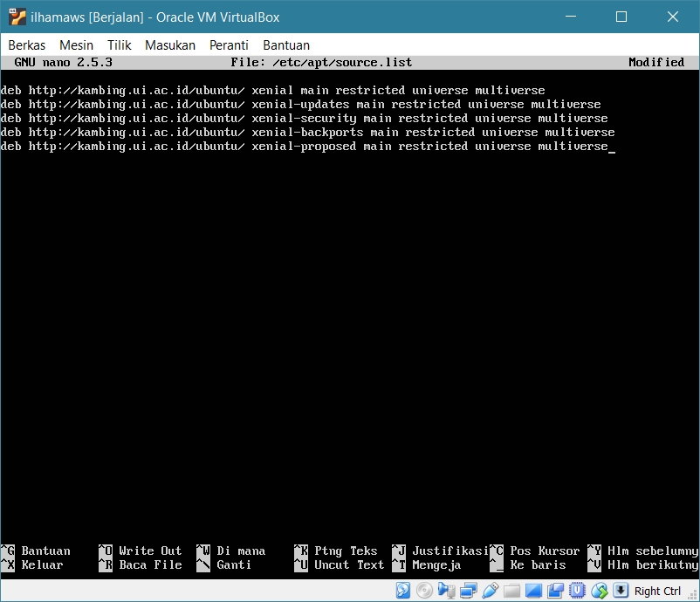Click the VirtualBox icon in title bar

pyautogui.click(x=17, y=17)
